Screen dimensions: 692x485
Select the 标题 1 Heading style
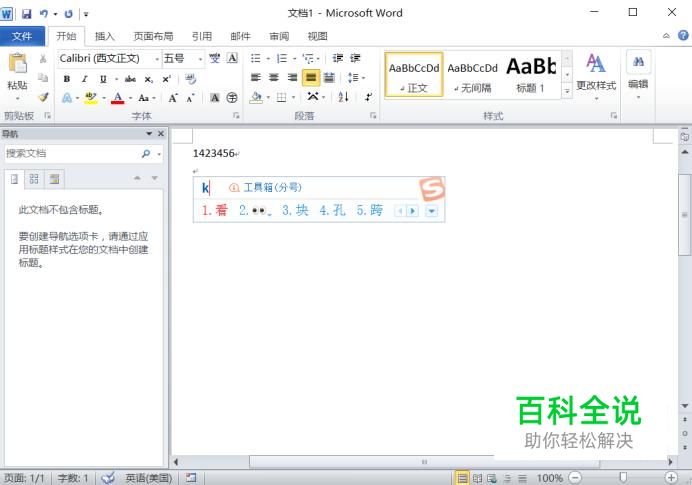click(531, 75)
